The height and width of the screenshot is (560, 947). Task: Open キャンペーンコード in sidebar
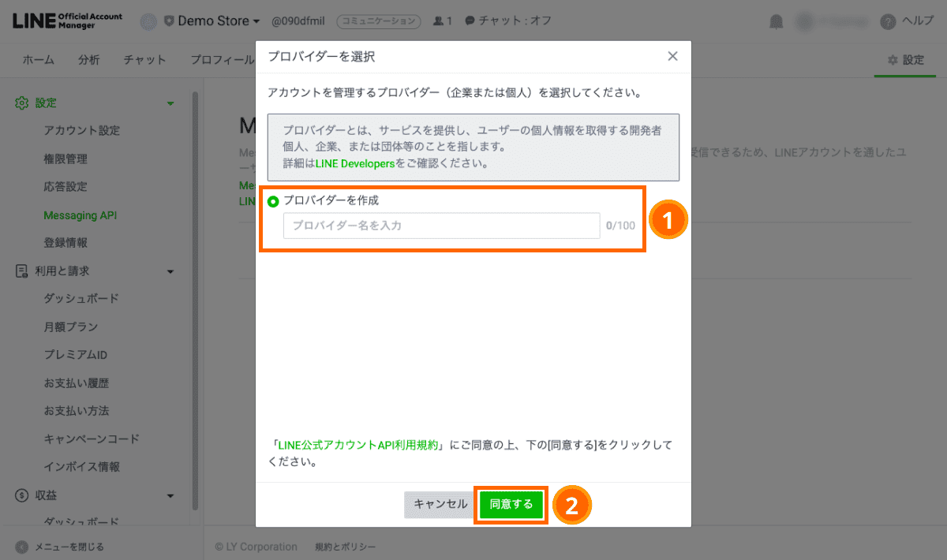click(x=92, y=439)
